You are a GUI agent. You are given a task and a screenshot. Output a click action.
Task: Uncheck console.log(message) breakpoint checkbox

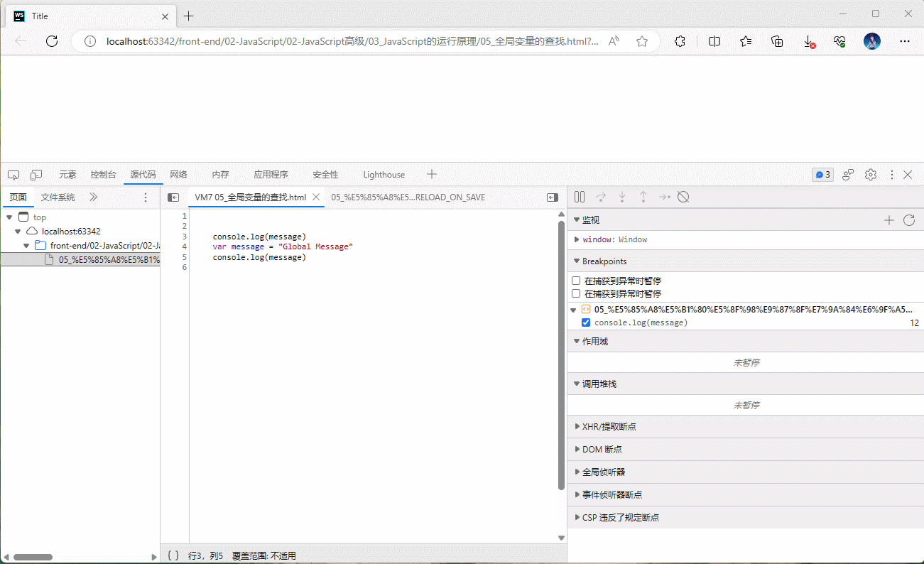586,322
